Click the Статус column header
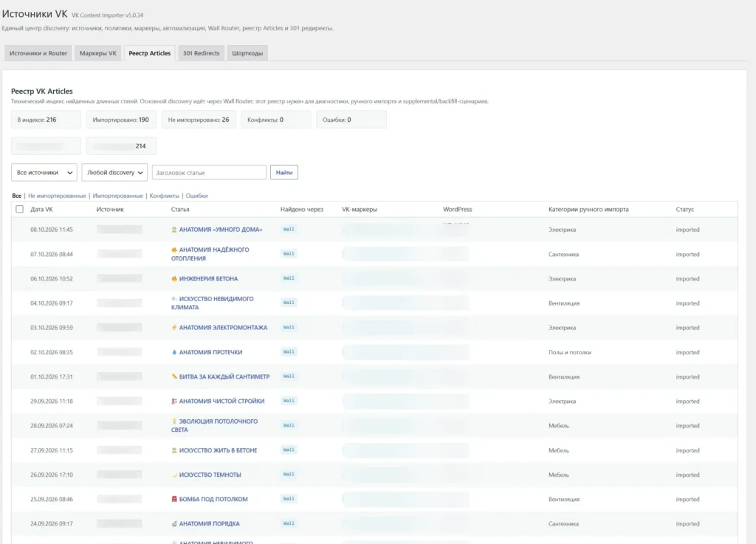756x544 pixels. point(684,209)
